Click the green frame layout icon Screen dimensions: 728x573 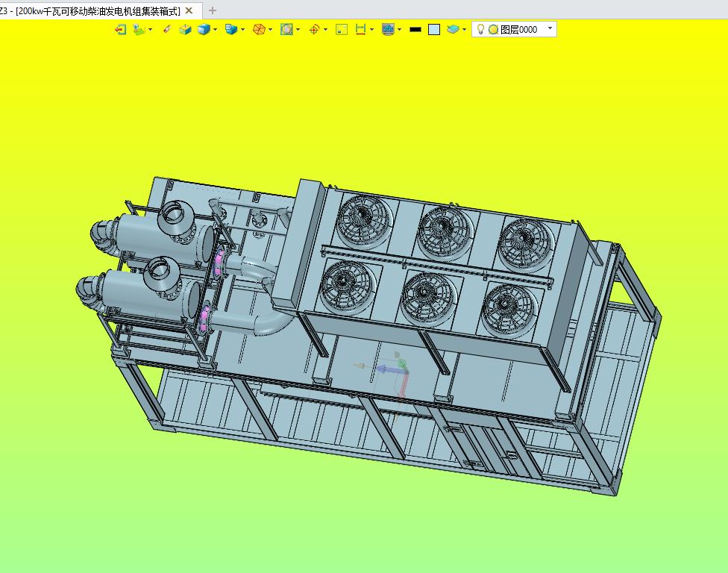click(342, 30)
